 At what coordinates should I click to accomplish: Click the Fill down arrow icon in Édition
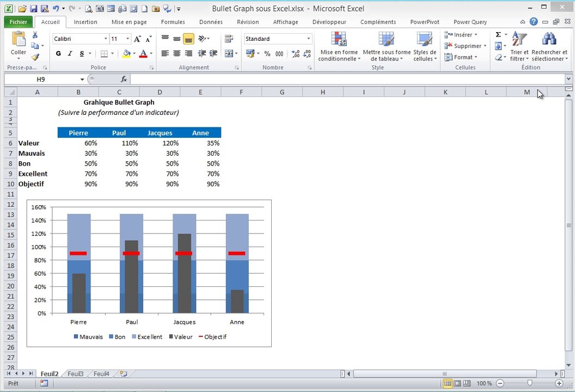pyautogui.click(x=498, y=46)
